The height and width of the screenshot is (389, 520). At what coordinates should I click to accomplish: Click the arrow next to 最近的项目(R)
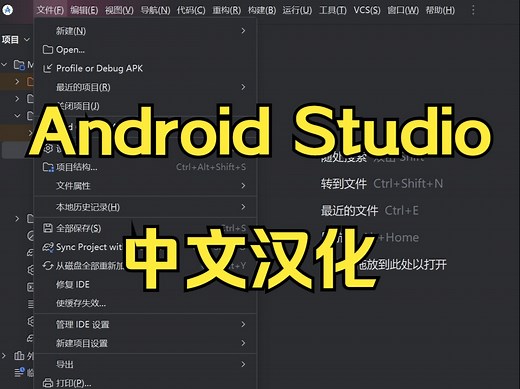243,87
